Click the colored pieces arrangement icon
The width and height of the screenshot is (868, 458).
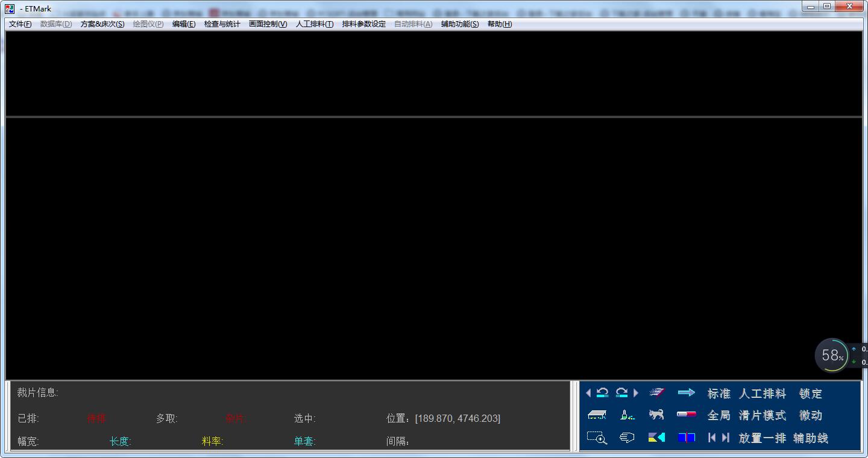(656, 438)
